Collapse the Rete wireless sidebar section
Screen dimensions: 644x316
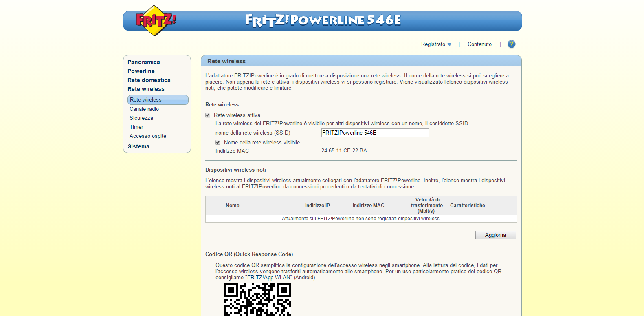pos(146,89)
